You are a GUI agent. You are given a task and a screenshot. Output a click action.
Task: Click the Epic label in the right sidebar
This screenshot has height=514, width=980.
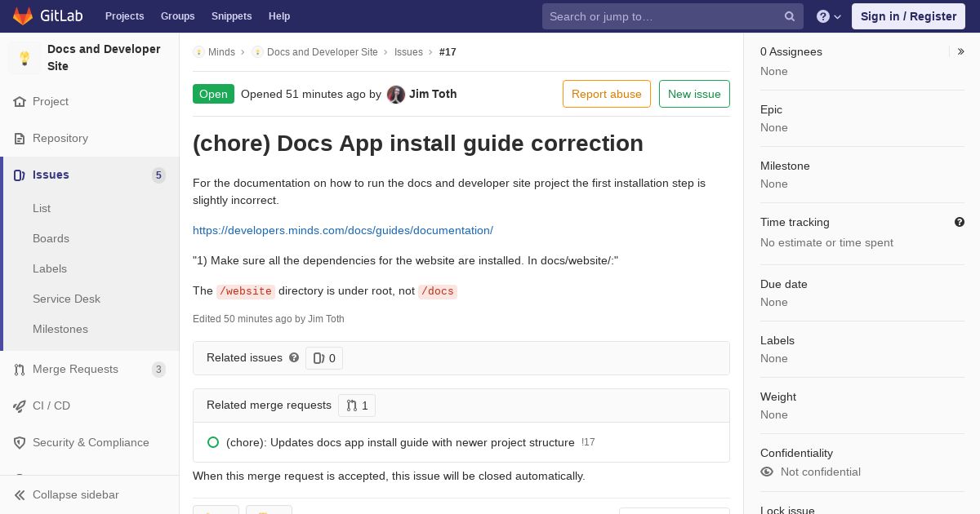771,109
